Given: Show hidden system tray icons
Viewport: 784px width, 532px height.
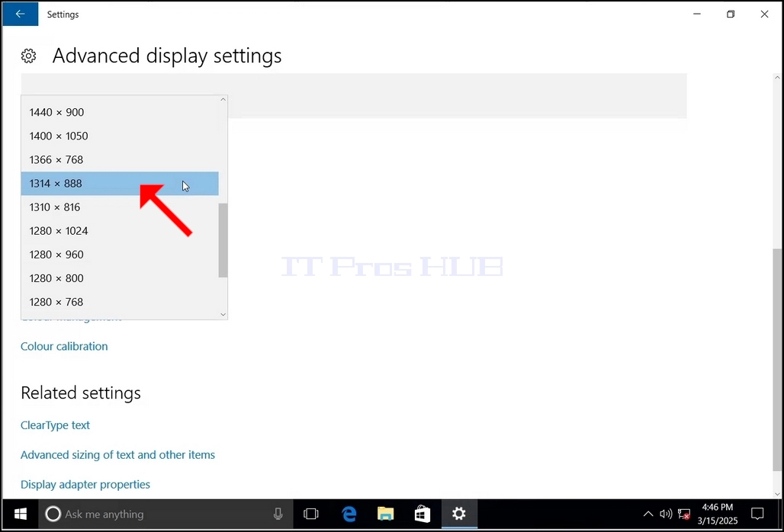Looking at the screenshot, I should point(648,514).
